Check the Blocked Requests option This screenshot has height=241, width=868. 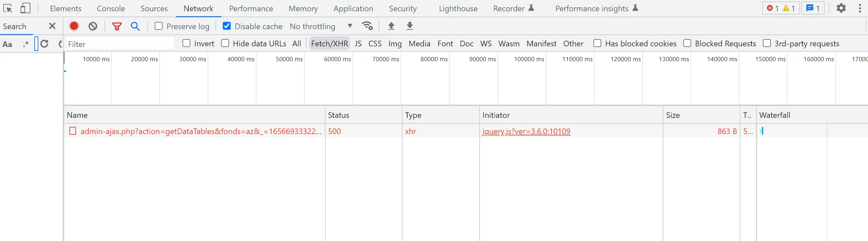tap(687, 43)
